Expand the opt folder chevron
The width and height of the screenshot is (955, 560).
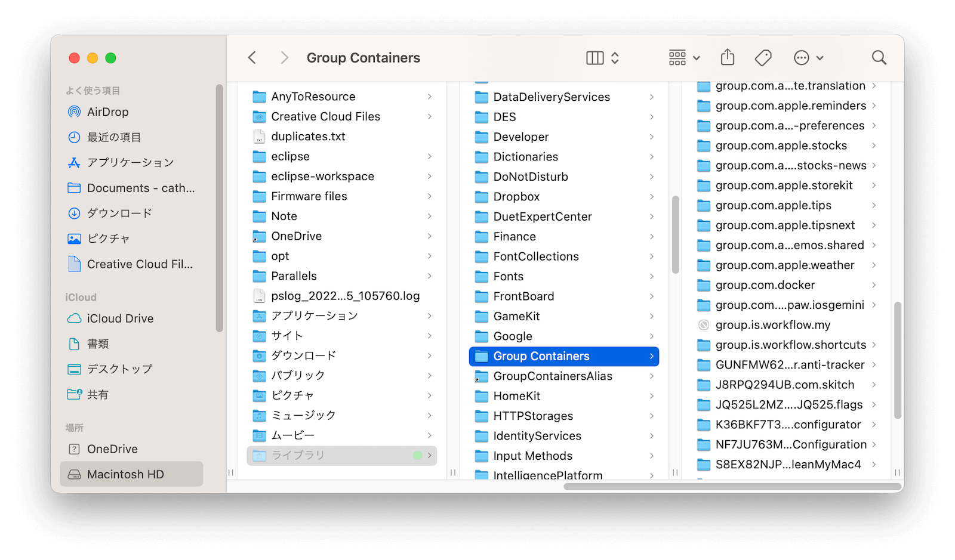click(x=429, y=256)
